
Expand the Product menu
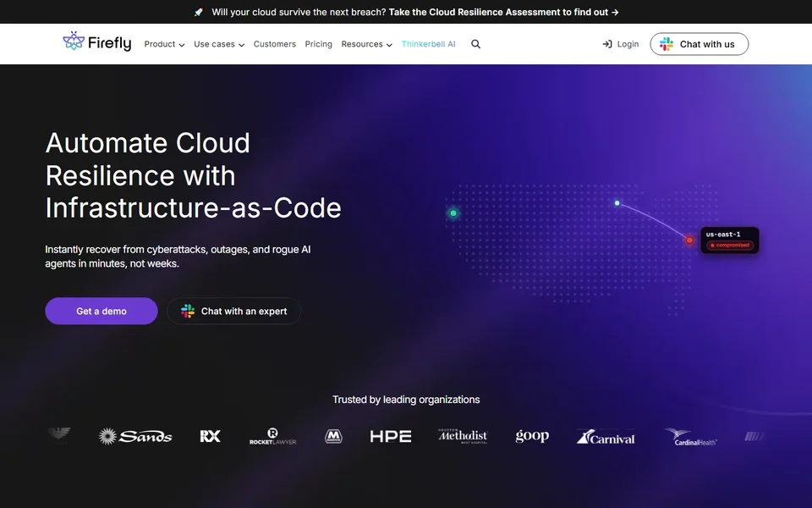[164, 44]
